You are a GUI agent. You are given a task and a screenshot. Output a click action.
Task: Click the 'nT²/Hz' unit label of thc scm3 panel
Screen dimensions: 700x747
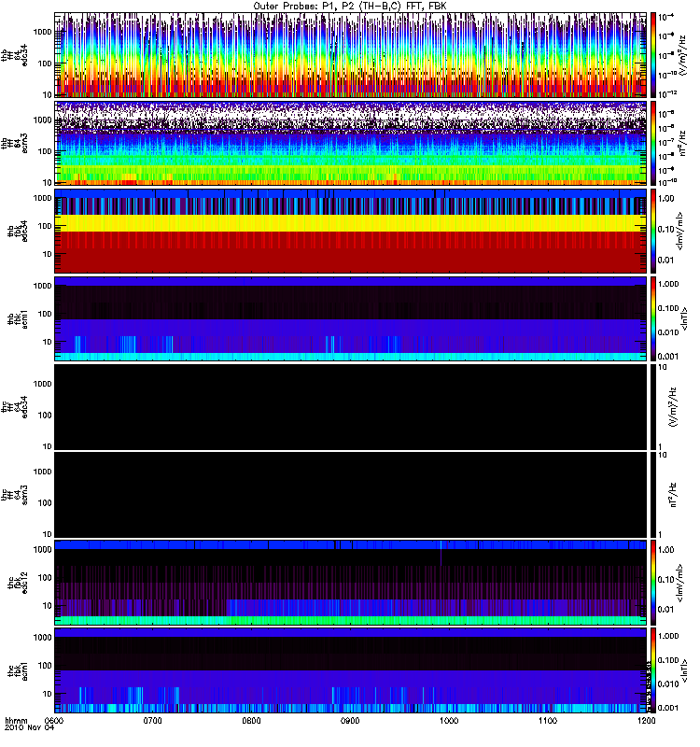674,495
